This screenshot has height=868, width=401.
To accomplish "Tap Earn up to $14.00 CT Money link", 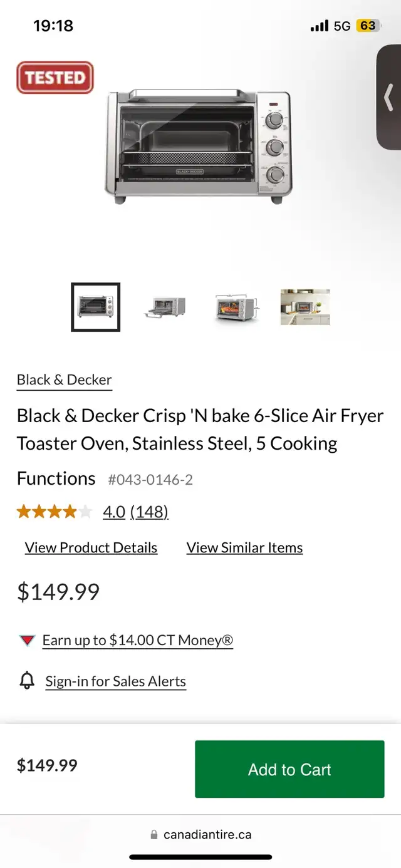I will tap(137, 640).
